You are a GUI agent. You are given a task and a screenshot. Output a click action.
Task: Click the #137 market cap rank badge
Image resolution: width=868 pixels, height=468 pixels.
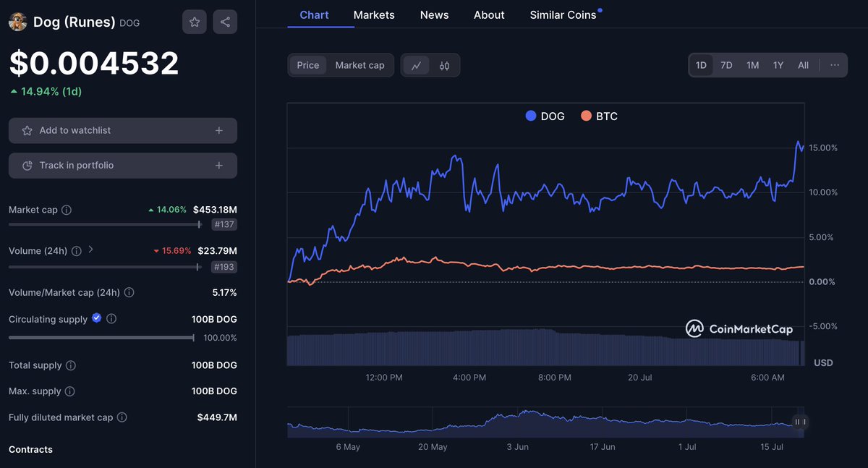(x=224, y=225)
